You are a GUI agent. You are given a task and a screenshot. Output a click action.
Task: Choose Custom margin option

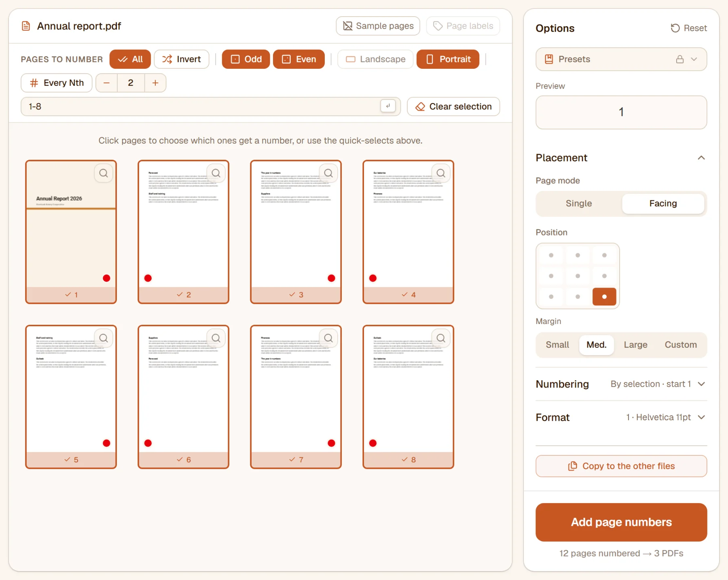tap(681, 345)
